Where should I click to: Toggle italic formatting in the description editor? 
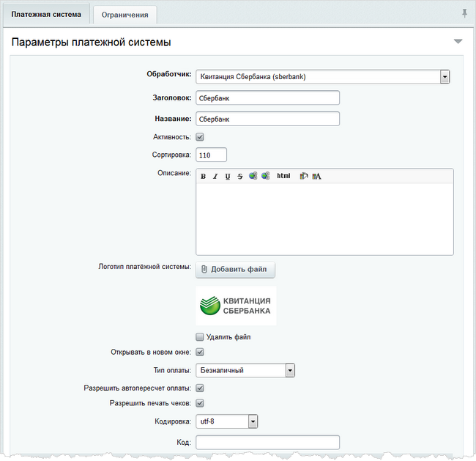(x=215, y=176)
